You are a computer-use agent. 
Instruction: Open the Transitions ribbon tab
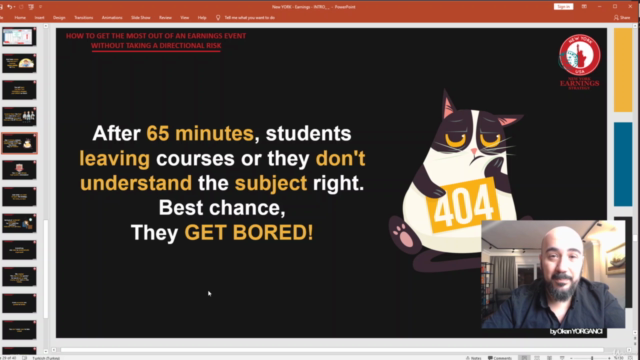click(84, 18)
